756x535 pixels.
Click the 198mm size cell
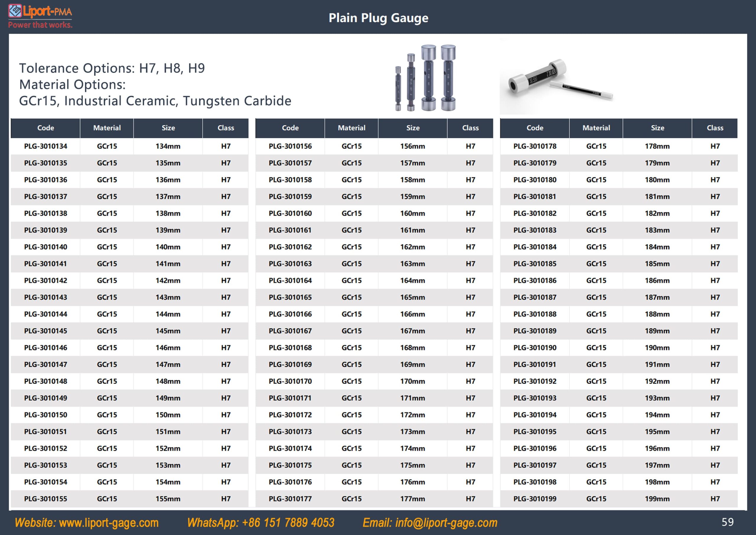pyautogui.click(x=657, y=482)
